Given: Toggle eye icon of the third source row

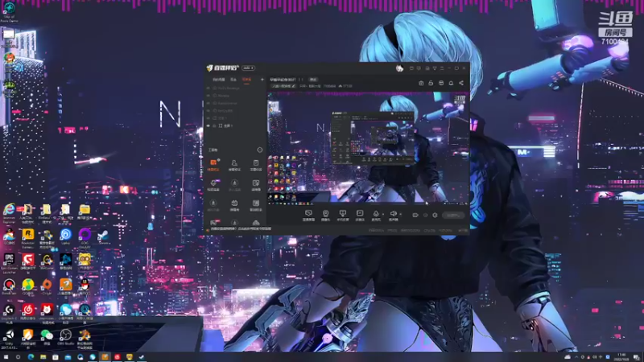Looking at the screenshot, I should pyautogui.click(x=208, y=103).
